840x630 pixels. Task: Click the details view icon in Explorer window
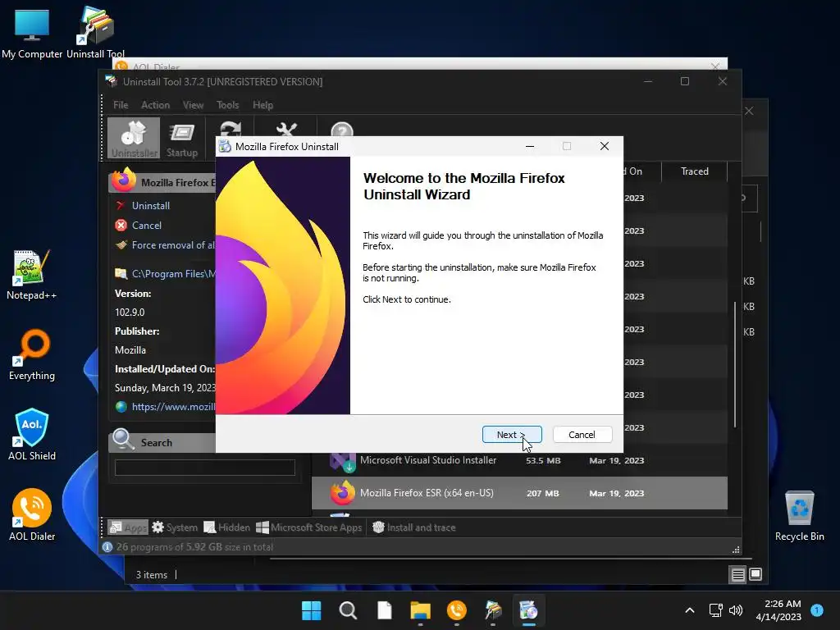tap(737, 575)
